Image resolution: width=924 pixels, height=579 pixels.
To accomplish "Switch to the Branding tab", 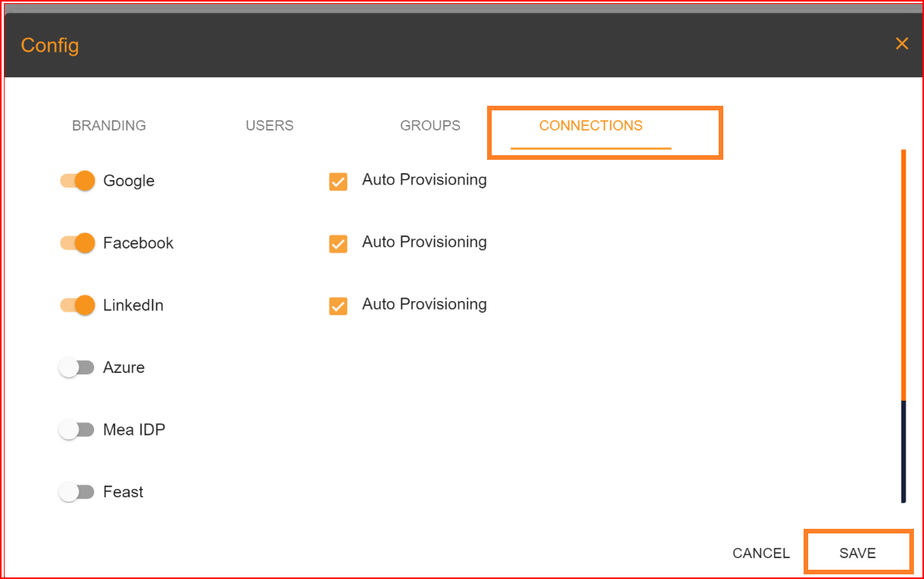I will pyautogui.click(x=109, y=126).
